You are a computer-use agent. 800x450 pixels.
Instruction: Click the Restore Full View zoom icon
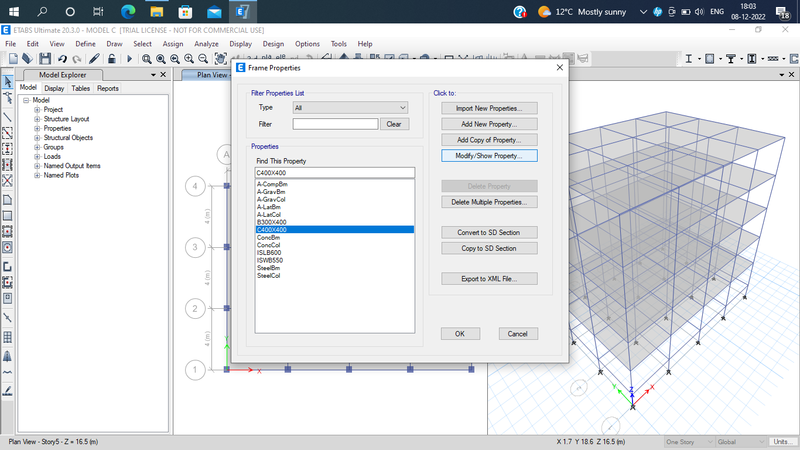161,59
